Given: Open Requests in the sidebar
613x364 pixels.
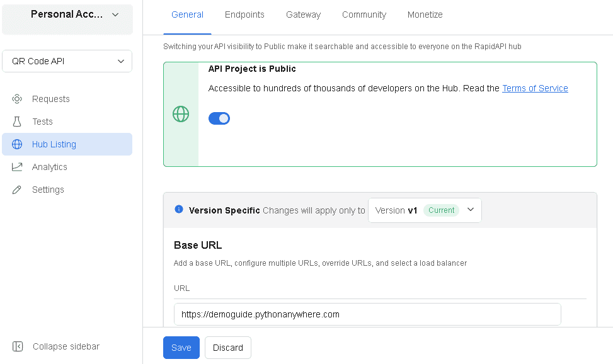Looking at the screenshot, I should [x=67, y=99].
